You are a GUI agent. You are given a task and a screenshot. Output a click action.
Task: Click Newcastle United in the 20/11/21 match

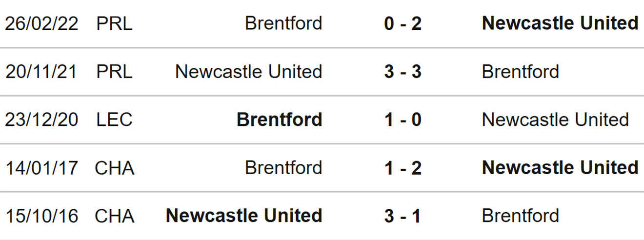point(249,72)
